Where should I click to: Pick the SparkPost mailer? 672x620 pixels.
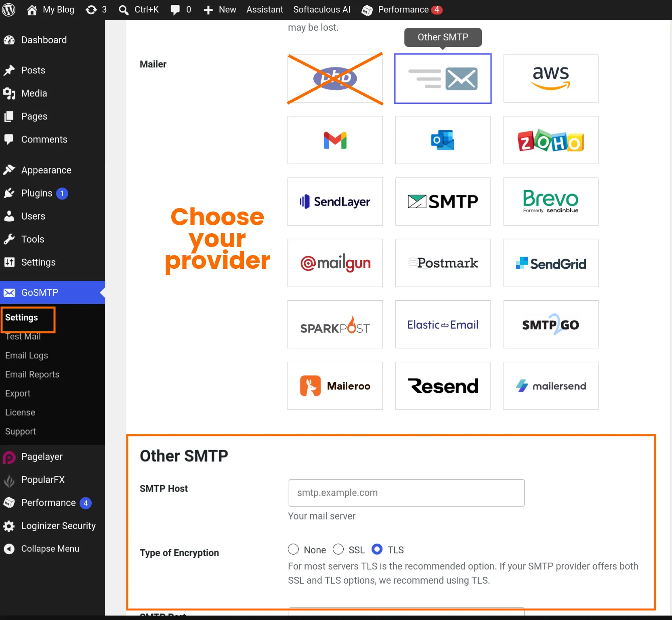pyautogui.click(x=335, y=324)
